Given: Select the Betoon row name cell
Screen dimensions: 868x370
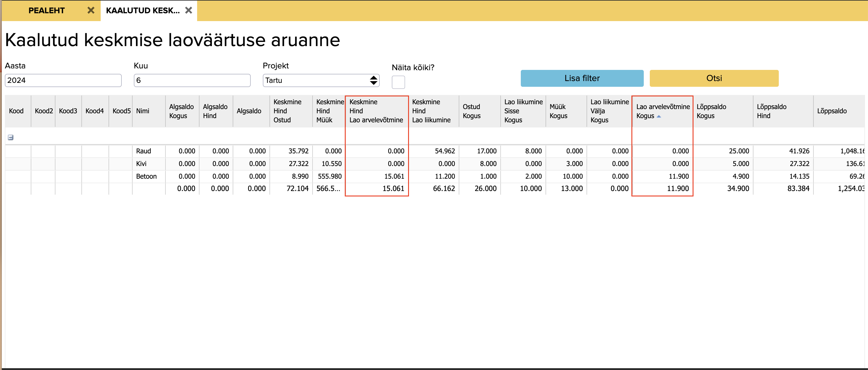Looking at the screenshot, I should point(146,176).
